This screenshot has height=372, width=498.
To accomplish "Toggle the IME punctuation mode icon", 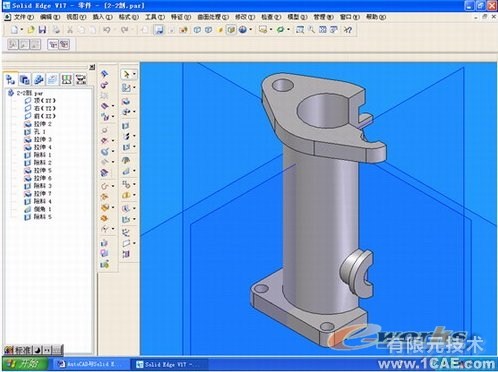I will [47, 350].
